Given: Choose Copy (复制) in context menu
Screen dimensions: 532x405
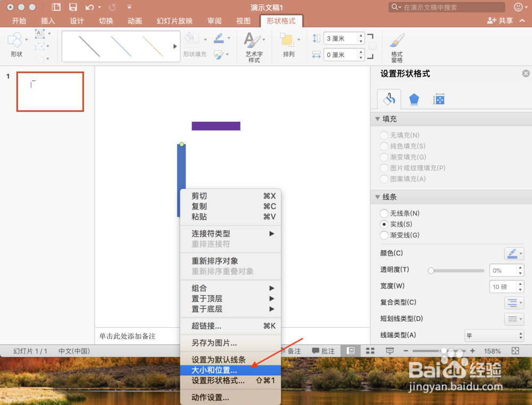Looking at the screenshot, I should pyautogui.click(x=230, y=206).
